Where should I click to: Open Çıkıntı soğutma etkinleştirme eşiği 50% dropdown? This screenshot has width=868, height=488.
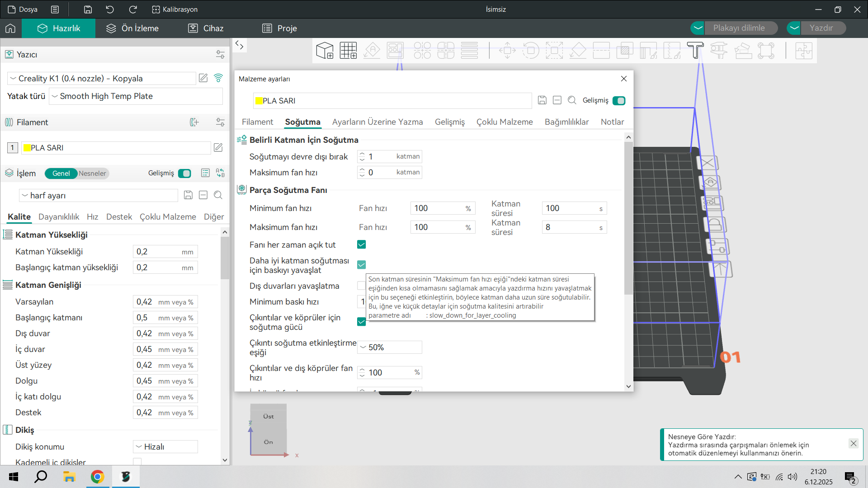[x=389, y=347]
